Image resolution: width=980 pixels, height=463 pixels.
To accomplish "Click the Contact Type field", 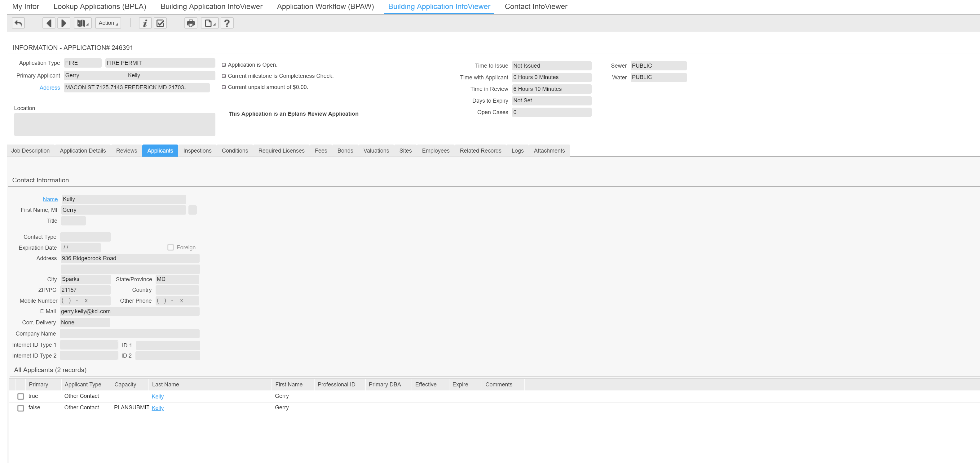I will click(x=86, y=237).
